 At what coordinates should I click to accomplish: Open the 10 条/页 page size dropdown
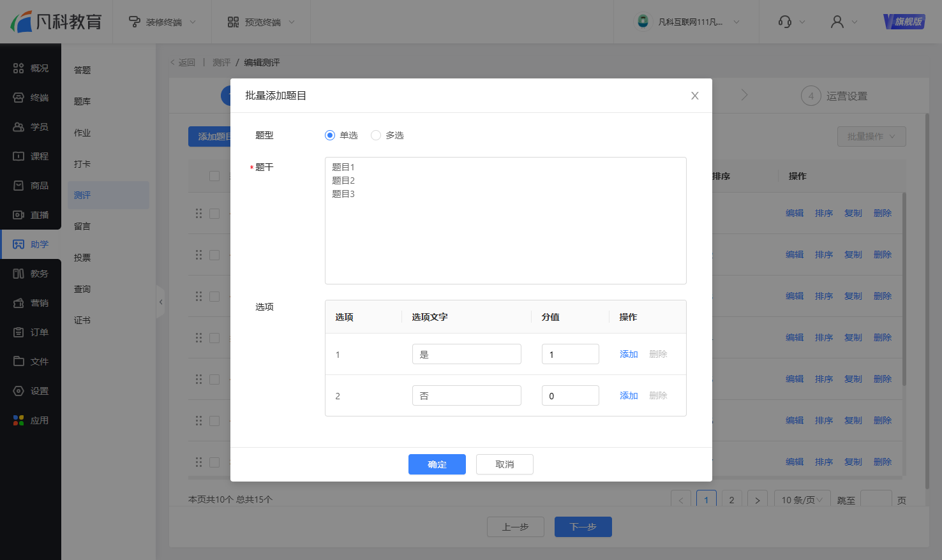(x=802, y=500)
